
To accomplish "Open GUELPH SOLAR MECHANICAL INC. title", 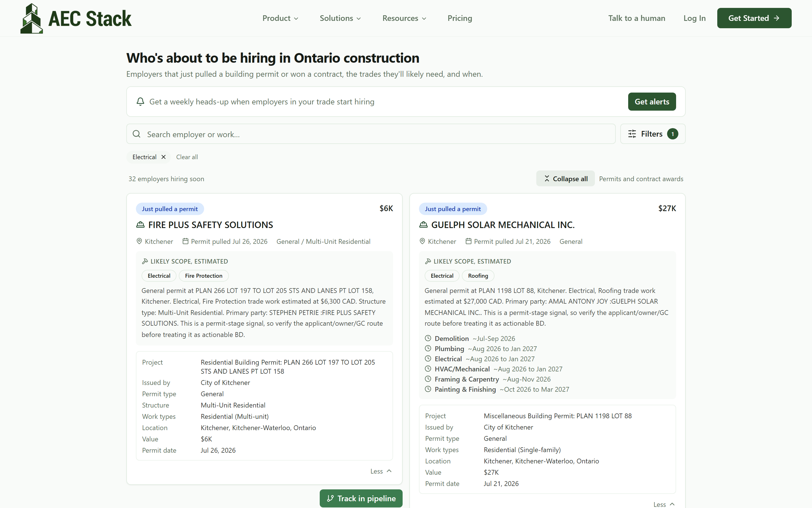I will pyautogui.click(x=503, y=225).
